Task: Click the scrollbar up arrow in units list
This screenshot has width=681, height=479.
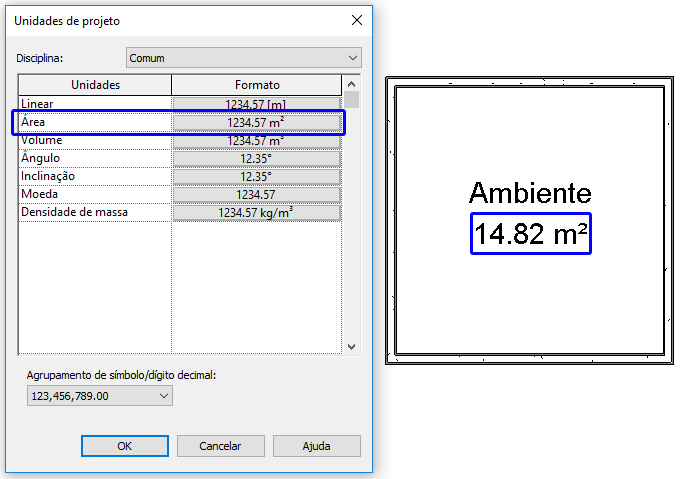Action: [x=352, y=84]
